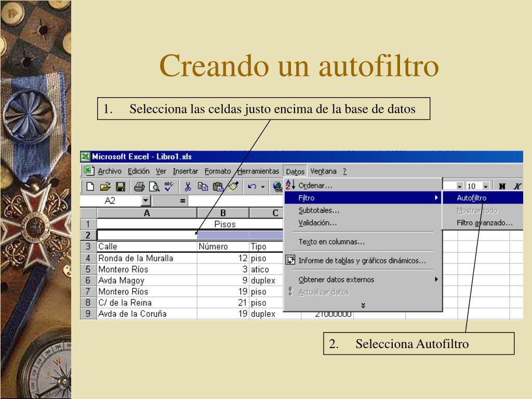The width and height of the screenshot is (532, 399).
Task: Click the 'Calle' header cell
Action: [x=147, y=246]
